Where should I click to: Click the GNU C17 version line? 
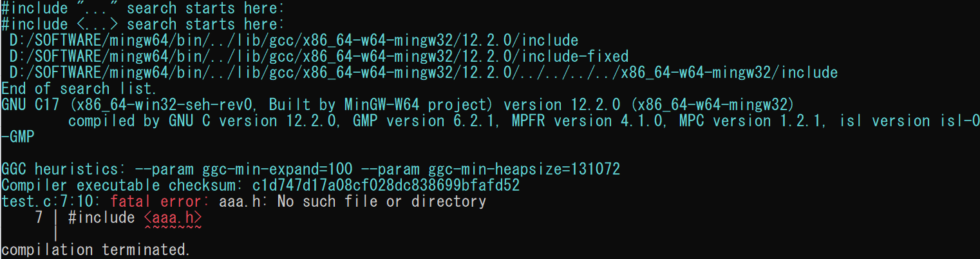pos(398,105)
